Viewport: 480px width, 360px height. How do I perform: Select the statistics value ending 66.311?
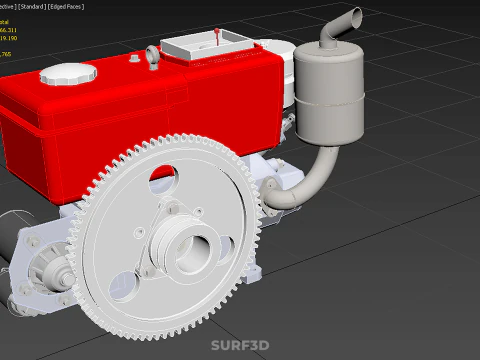pyautogui.click(x=8, y=30)
